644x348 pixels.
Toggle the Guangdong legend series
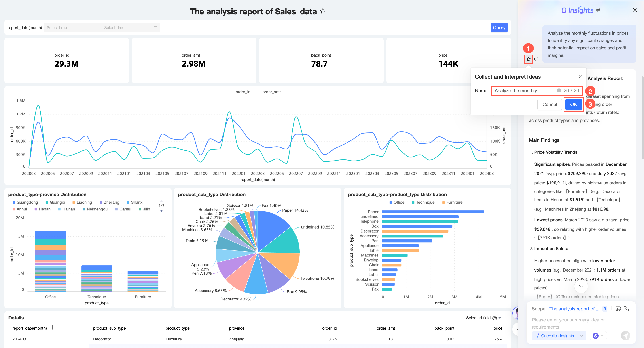point(25,202)
